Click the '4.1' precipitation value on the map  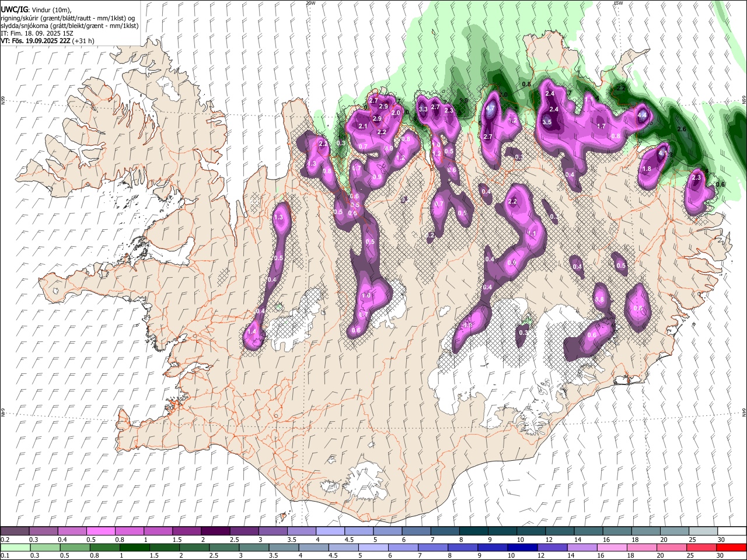click(x=662, y=153)
